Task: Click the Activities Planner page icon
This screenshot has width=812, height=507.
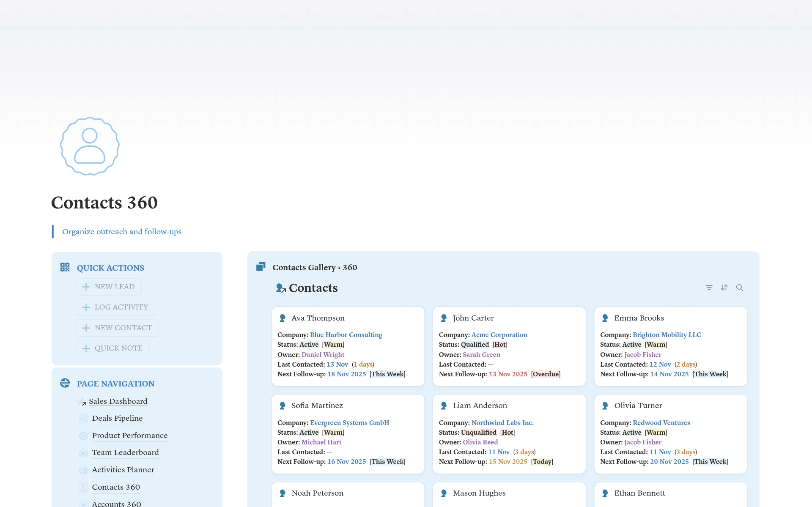Action: [83, 470]
